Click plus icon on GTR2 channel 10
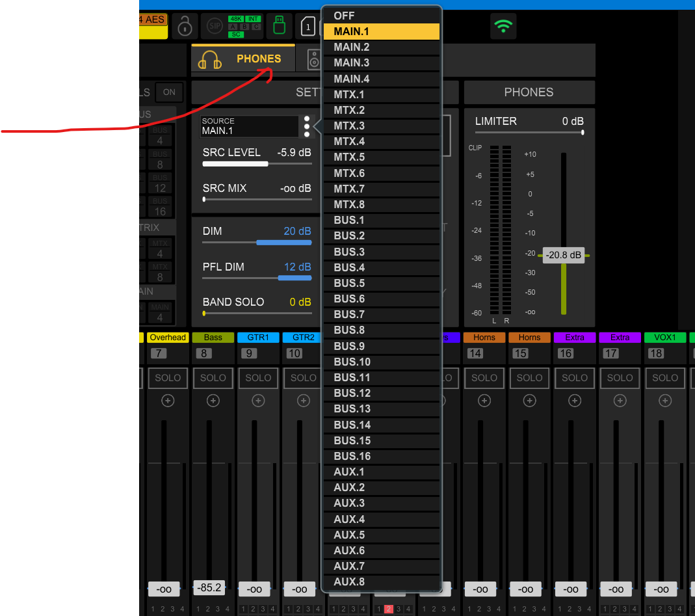This screenshot has height=616, width=695. click(303, 401)
